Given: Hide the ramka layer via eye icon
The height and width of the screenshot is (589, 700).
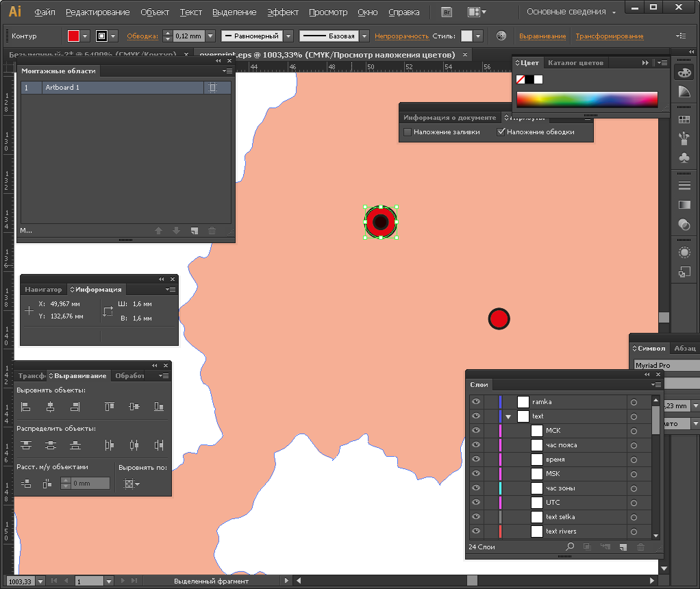Looking at the screenshot, I should [476, 402].
